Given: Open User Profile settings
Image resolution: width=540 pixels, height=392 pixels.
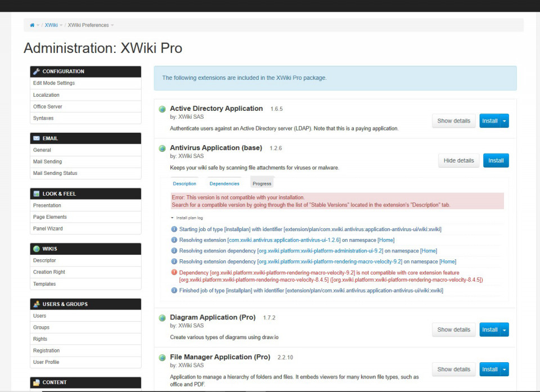Looking at the screenshot, I should 85,362.
